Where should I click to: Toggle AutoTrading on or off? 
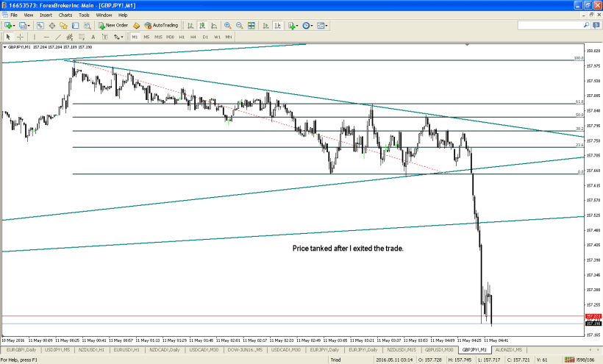click(161, 25)
